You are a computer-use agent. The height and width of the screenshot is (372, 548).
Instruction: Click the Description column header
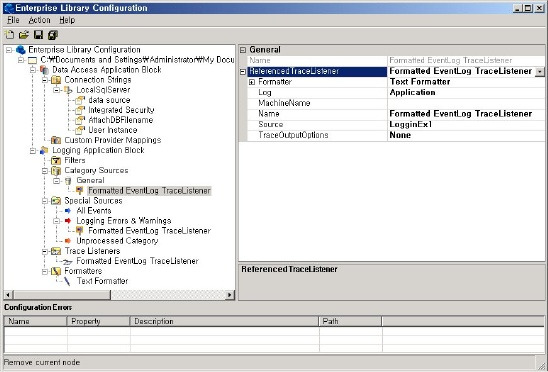(x=224, y=321)
